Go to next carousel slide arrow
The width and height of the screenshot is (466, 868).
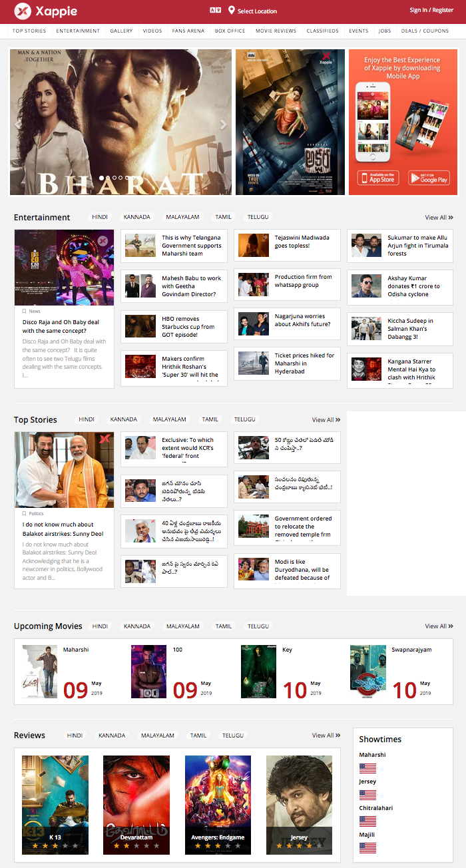[x=224, y=124]
